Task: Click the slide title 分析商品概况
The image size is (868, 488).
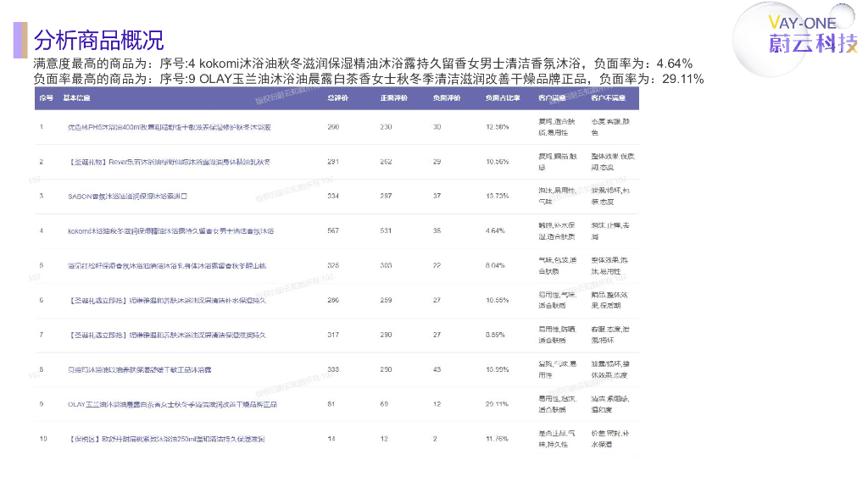Action: [98, 40]
